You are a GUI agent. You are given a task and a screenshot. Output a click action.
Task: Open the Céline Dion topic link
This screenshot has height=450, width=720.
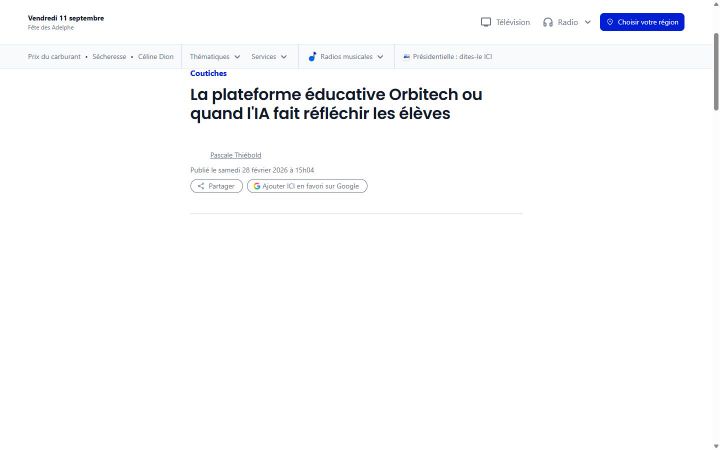point(156,56)
